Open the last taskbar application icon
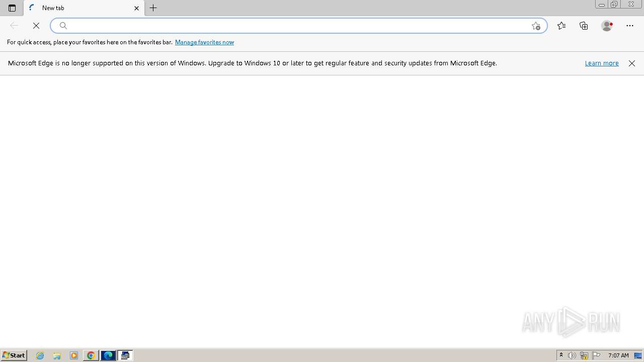 click(125, 355)
